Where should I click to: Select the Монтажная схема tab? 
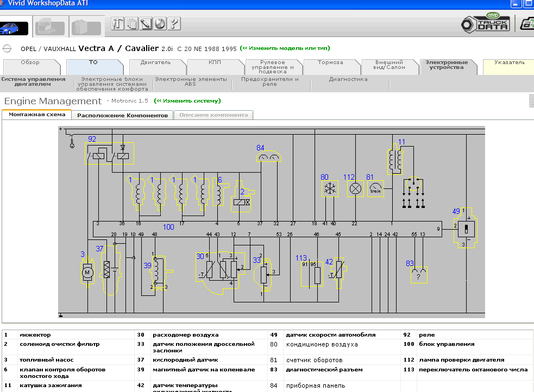point(37,115)
